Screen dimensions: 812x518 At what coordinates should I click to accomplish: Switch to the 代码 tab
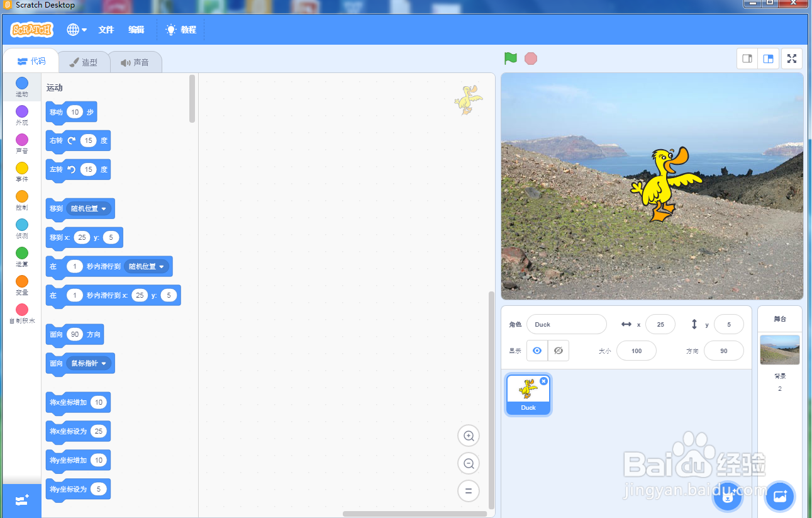(x=31, y=61)
